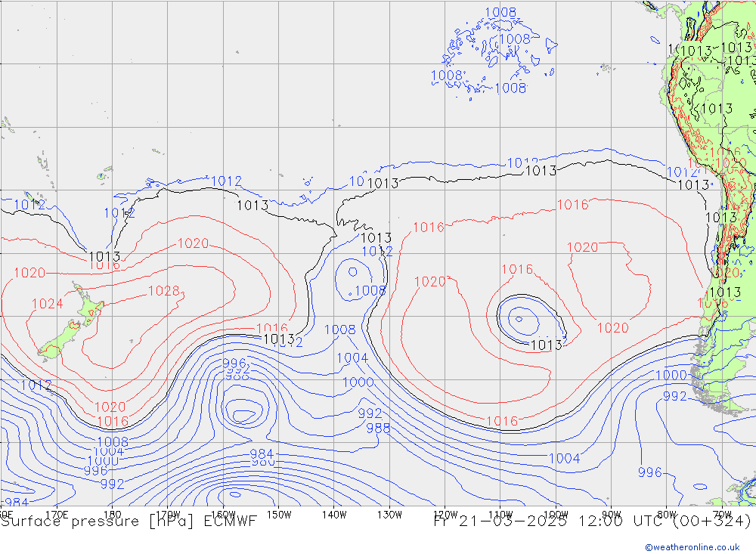Click the 984 label at the bottom-left corner
Viewport: 756px width, 554px height.
[17, 503]
